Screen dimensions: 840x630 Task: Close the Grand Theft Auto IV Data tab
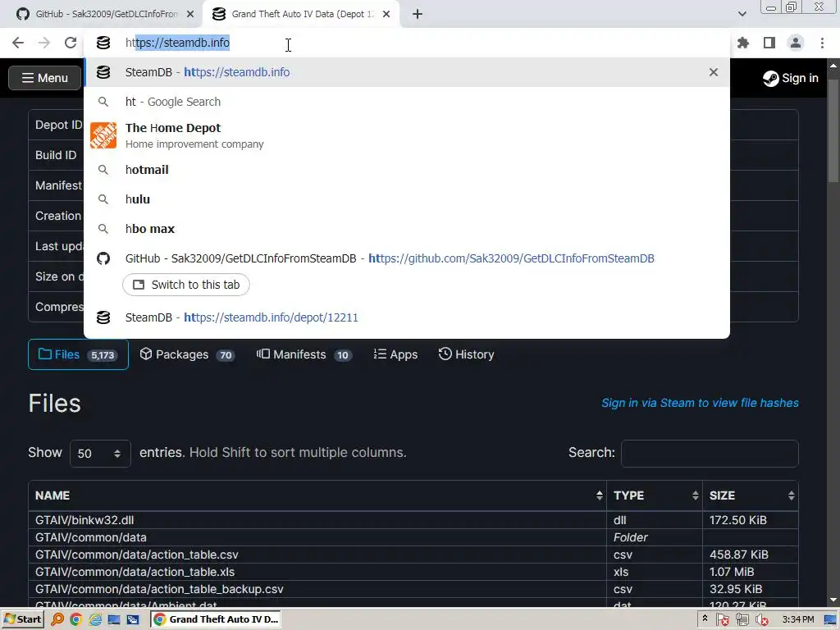click(386, 15)
